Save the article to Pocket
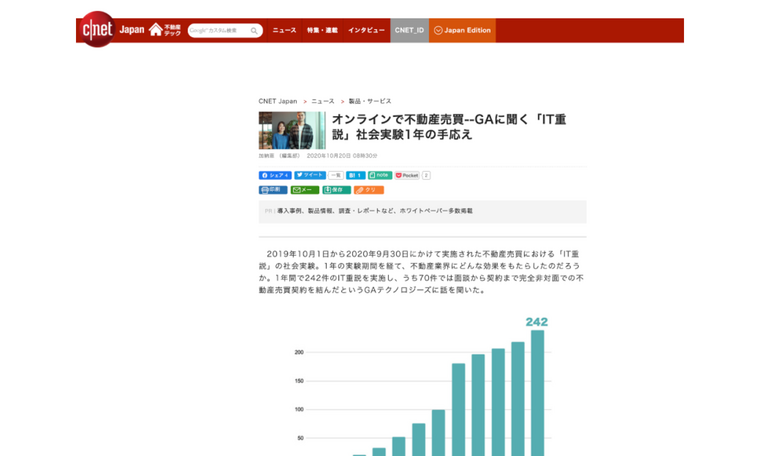The height and width of the screenshot is (456, 760). (x=407, y=175)
